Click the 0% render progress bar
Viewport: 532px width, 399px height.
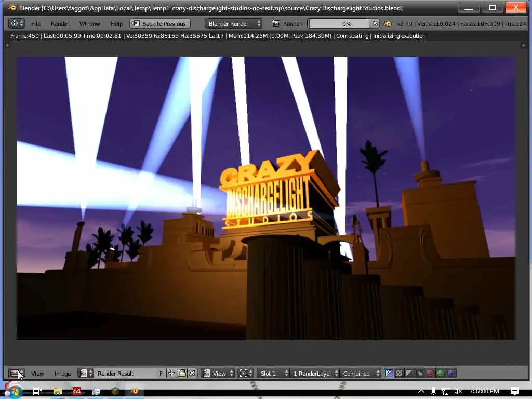click(338, 23)
